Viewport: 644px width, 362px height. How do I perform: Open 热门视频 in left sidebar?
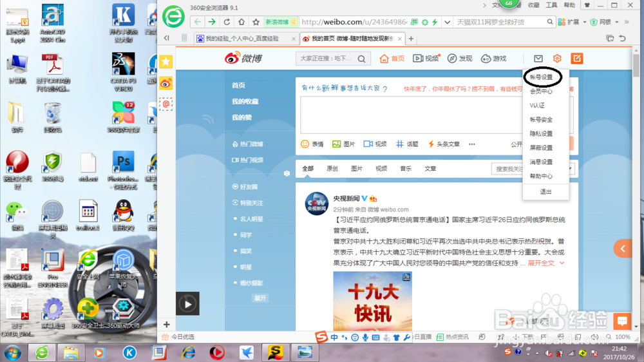(248, 160)
